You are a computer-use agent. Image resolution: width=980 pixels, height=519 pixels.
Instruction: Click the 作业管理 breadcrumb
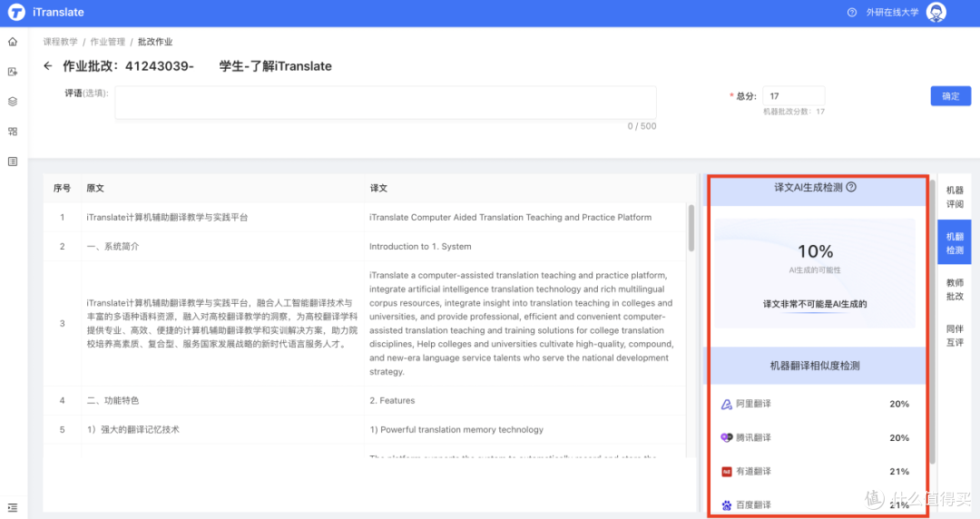[x=107, y=42]
